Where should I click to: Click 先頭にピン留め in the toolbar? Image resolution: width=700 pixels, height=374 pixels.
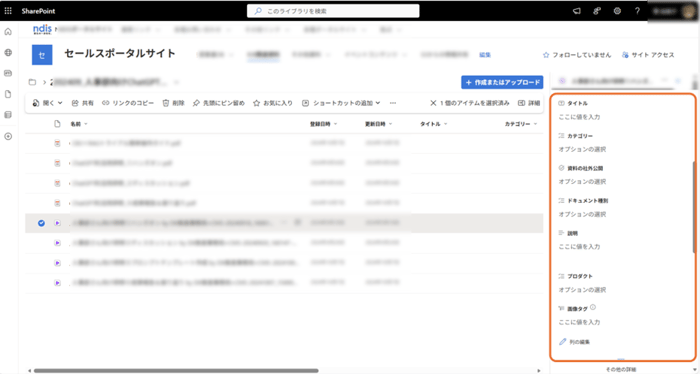click(x=218, y=103)
